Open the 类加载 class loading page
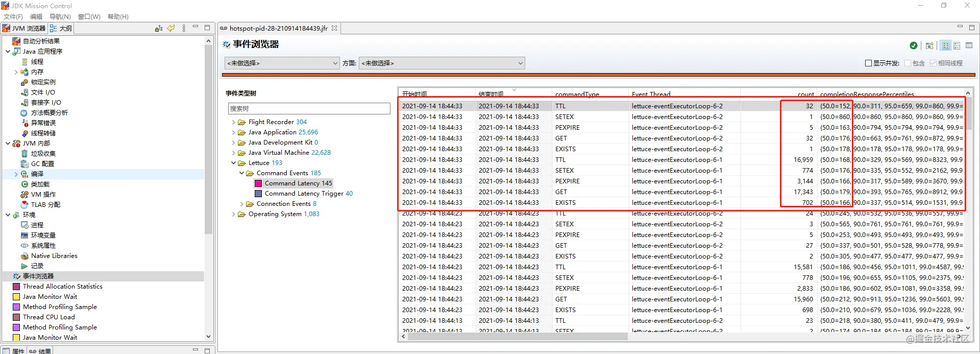 40,184
